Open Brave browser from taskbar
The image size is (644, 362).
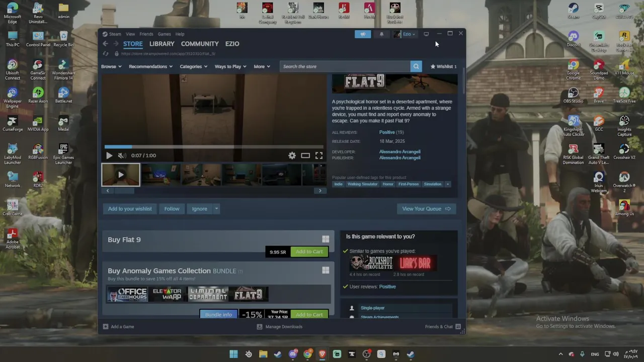(322, 354)
